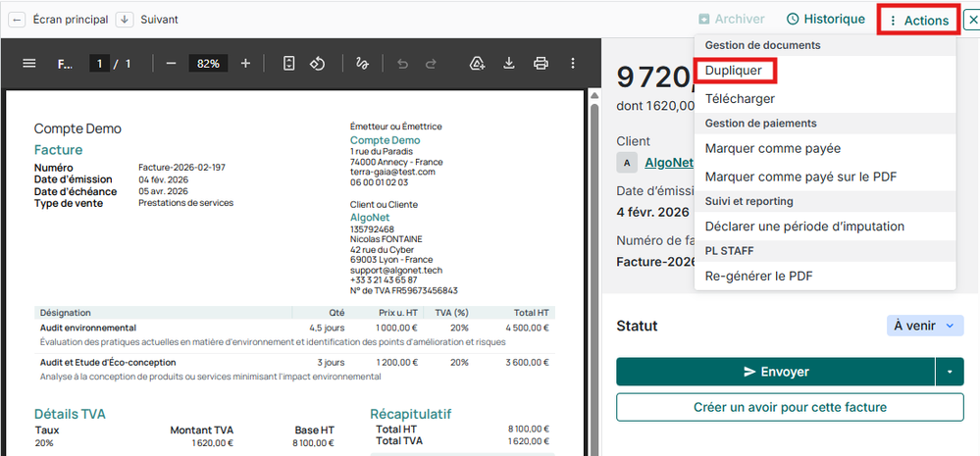Image resolution: width=980 pixels, height=456 pixels.
Task: Open the Historique panel
Action: pyautogui.click(x=825, y=19)
